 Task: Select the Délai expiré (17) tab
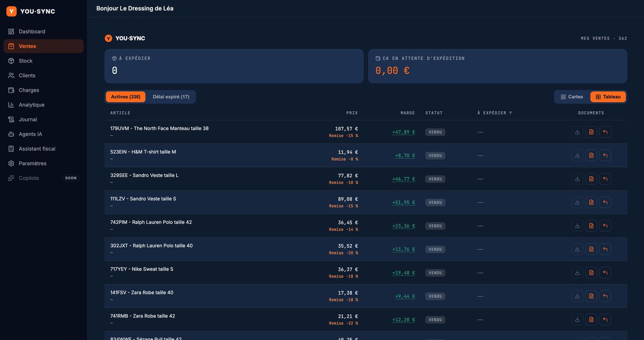(x=171, y=97)
